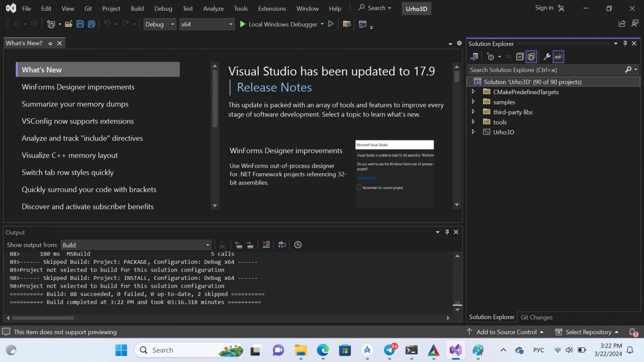The image size is (644, 362).
Task: Expand the CMakePredefinedTargets folder
Action: (474, 92)
